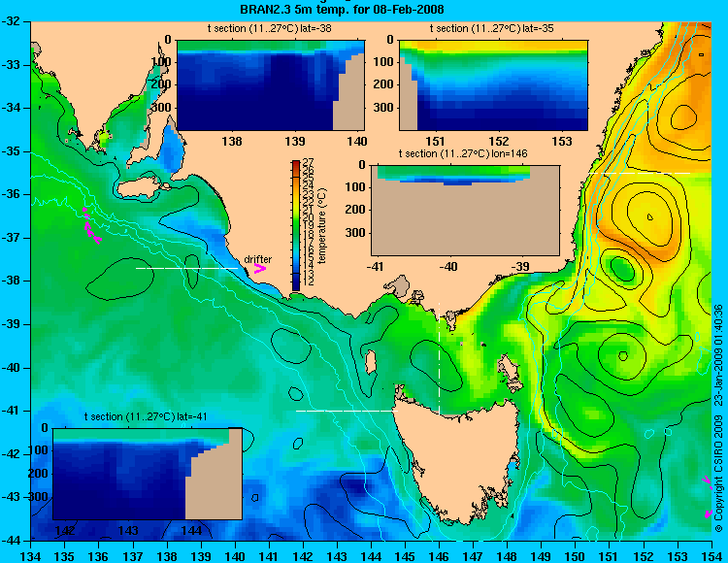Click the "-38" latitude label on main axis

click(x=13, y=281)
